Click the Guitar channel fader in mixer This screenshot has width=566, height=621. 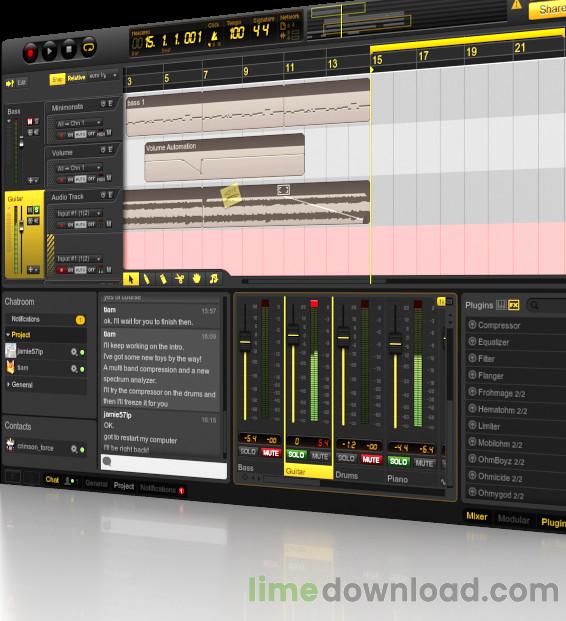(293, 334)
